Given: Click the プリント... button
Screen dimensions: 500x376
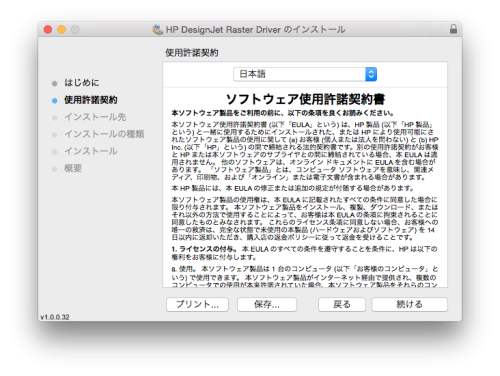Looking at the screenshot, I should coord(197,304).
